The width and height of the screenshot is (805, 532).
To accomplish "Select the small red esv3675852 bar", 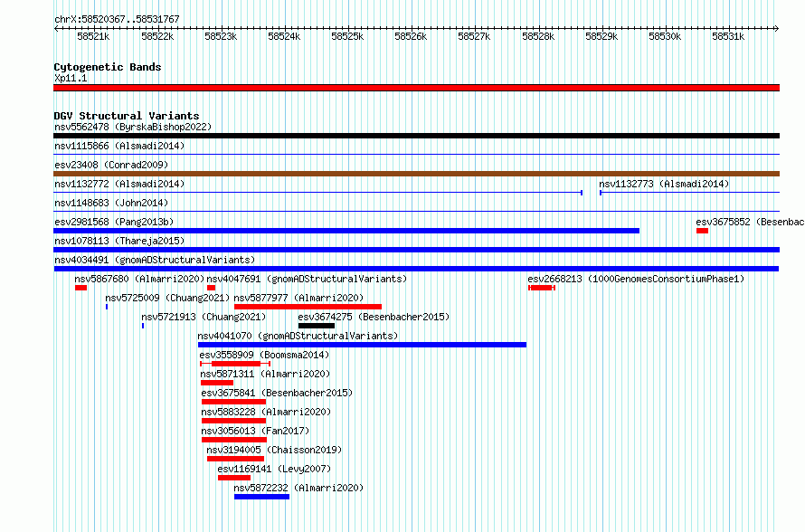I will coord(702,231).
